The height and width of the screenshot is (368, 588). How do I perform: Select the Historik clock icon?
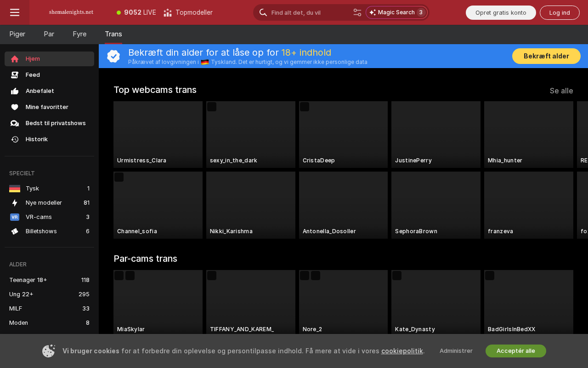(x=15, y=139)
